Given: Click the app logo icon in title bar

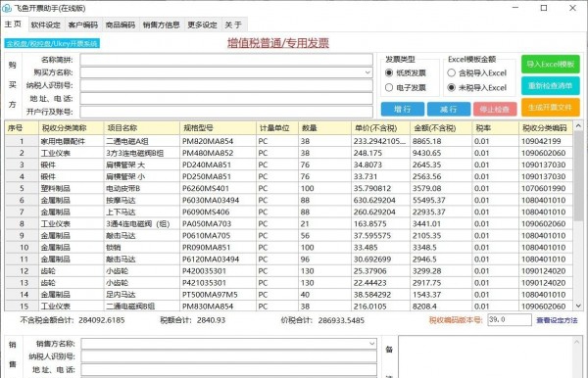Looking at the screenshot, I should coord(7,8).
